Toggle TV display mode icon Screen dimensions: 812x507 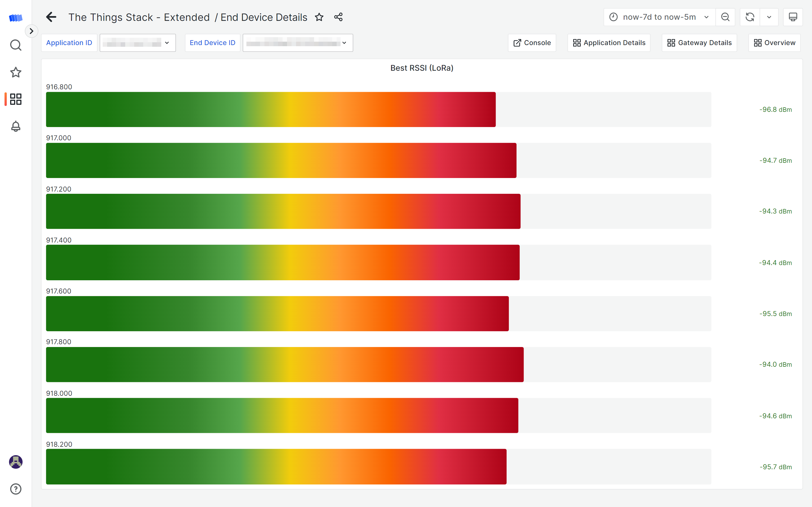tap(793, 17)
